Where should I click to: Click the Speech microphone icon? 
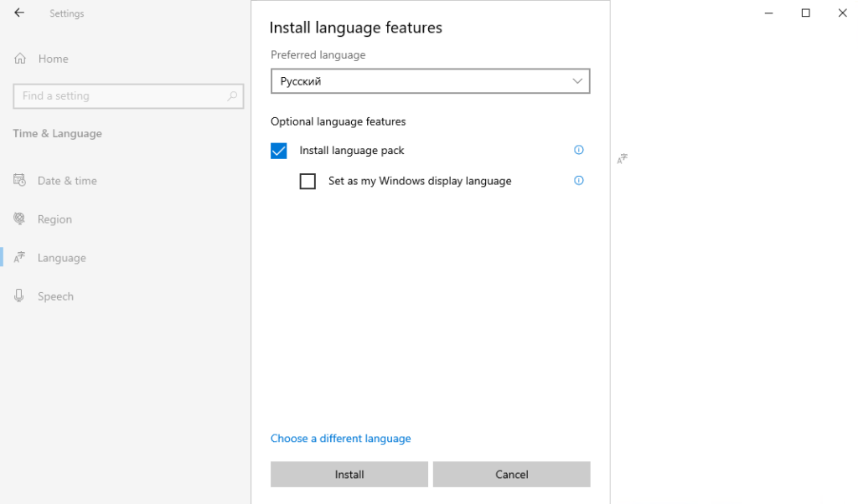pyautogui.click(x=19, y=296)
